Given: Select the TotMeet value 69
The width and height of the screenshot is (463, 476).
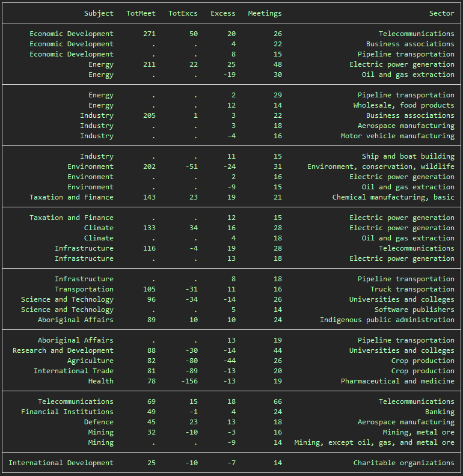Looking at the screenshot, I should tap(152, 401).
